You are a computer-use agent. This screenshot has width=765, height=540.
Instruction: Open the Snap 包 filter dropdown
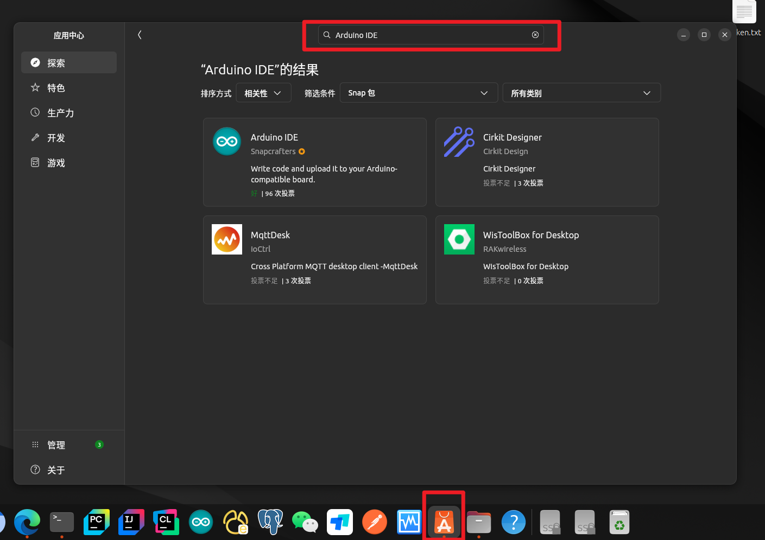pyautogui.click(x=418, y=93)
